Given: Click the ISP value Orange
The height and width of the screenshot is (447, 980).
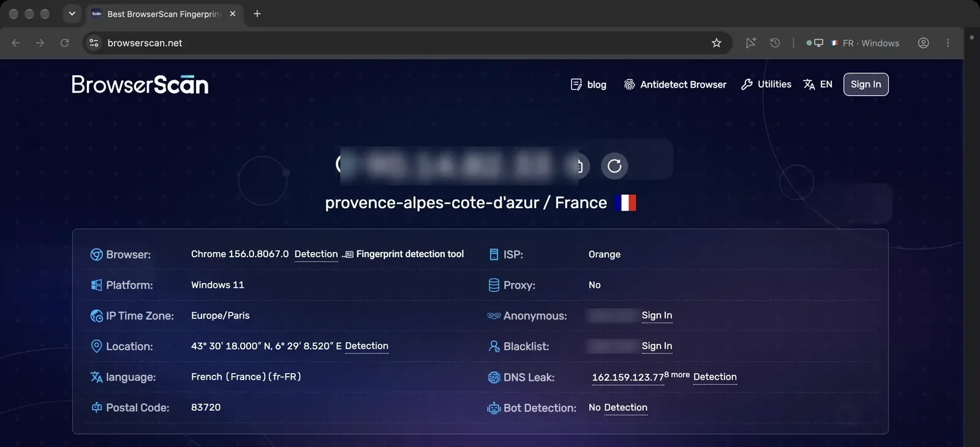Looking at the screenshot, I should click(605, 254).
